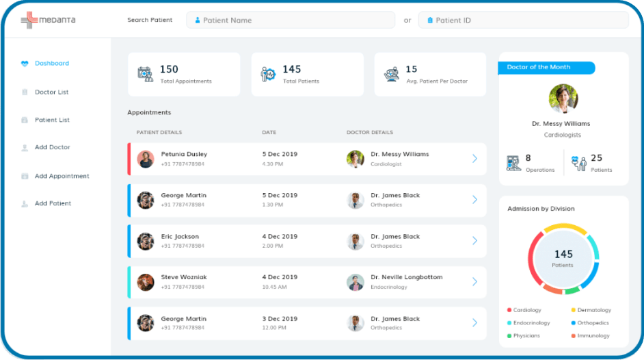Open Steve Wozniak appointment chevron arrow
This screenshot has height=360, width=644.
tap(474, 282)
